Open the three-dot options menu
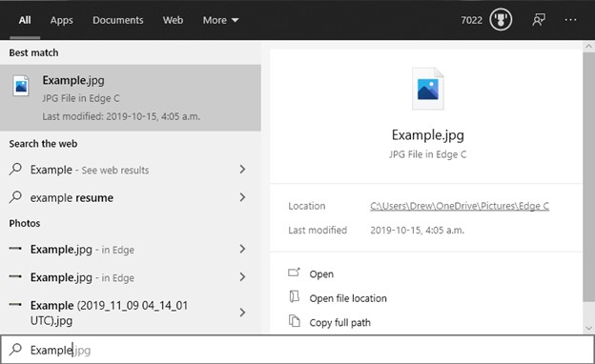Image resolution: width=595 pixels, height=364 pixels. coord(570,20)
